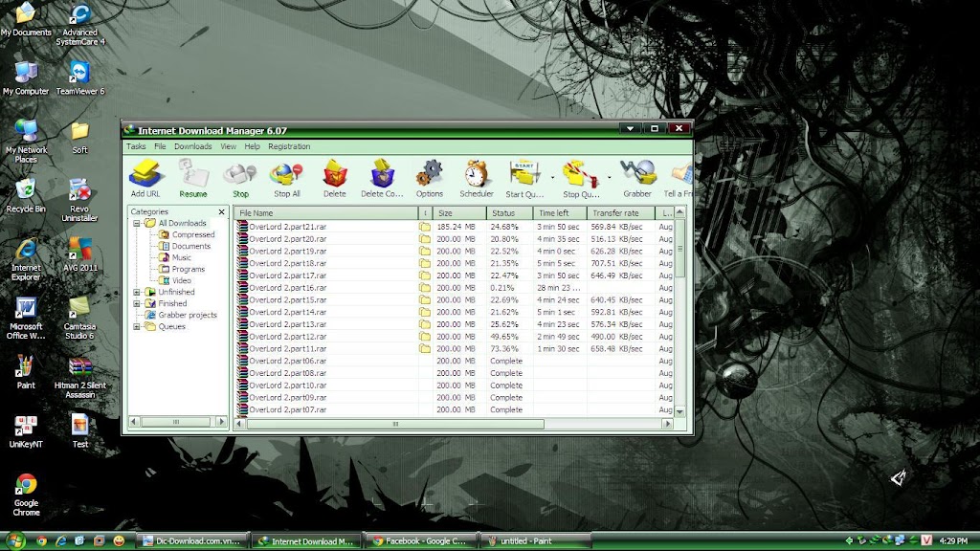
Task: Open the Start Queue dropdown arrow
Action: [x=552, y=177]
